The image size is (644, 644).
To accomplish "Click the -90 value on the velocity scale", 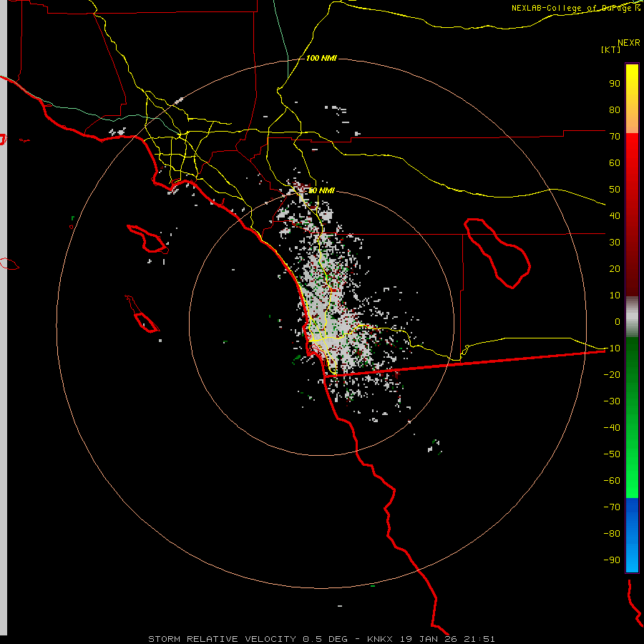I will 612,560.
